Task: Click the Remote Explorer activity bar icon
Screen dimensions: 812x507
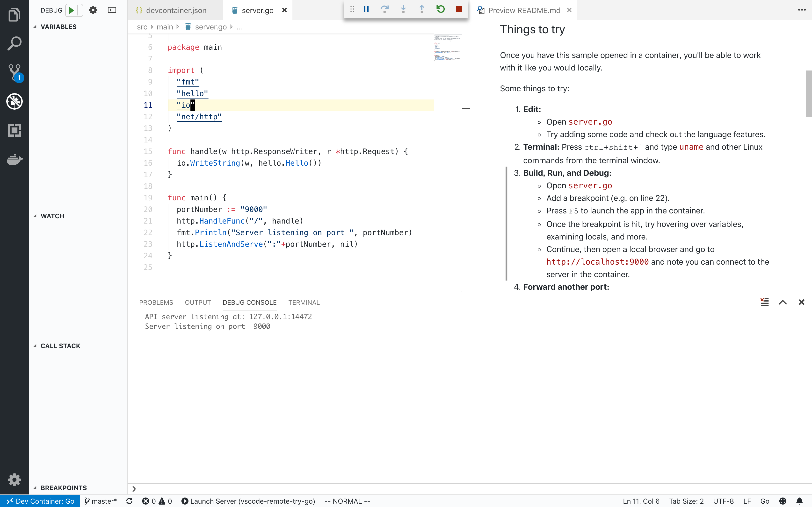Action: tap(14, 130)
